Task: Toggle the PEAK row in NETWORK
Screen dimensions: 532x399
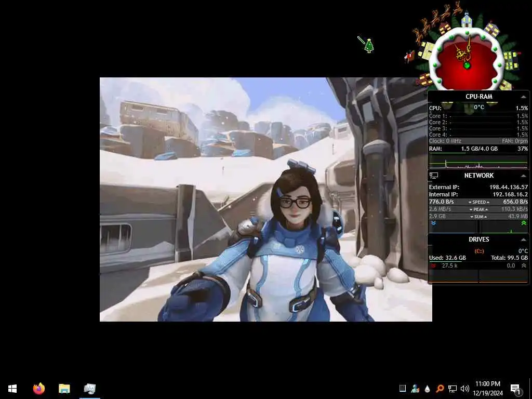Action: (x=478, y=209)
